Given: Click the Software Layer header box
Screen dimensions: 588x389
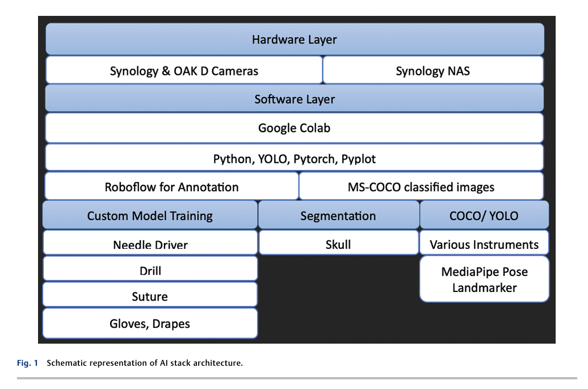Looking at the screenshot, I should tap(295, 99).
